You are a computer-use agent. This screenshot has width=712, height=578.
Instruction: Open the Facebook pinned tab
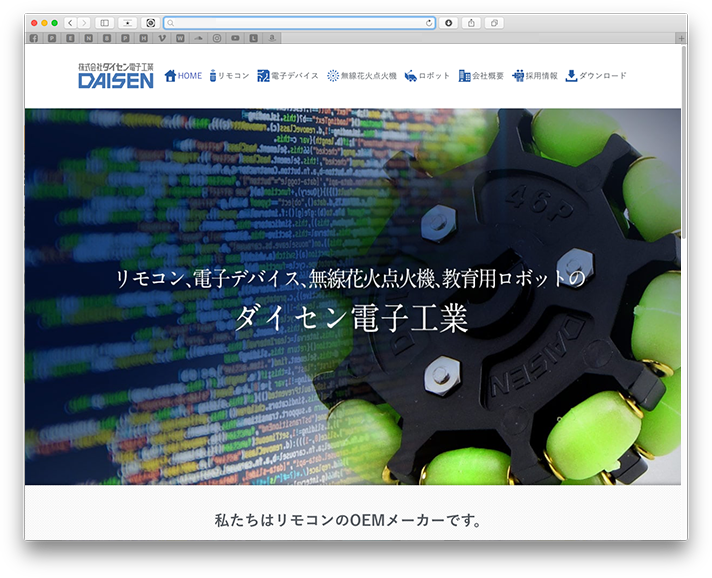click(x=34, y=39)
